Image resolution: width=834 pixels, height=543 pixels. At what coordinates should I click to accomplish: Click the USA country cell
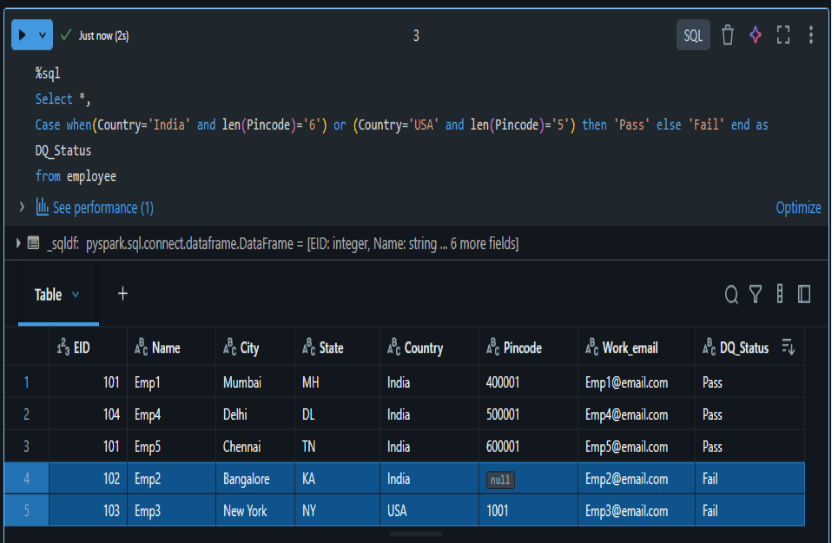click(x=429, y=511)
